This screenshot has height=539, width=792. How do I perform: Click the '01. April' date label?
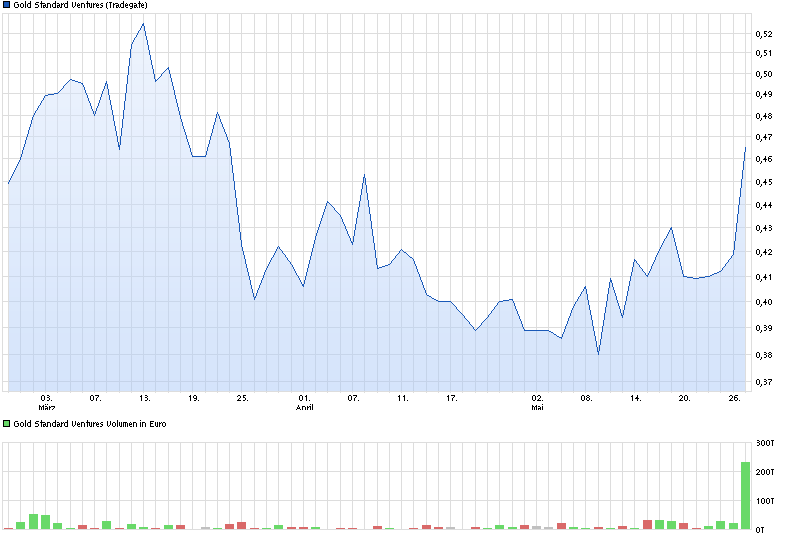(304, 403)
